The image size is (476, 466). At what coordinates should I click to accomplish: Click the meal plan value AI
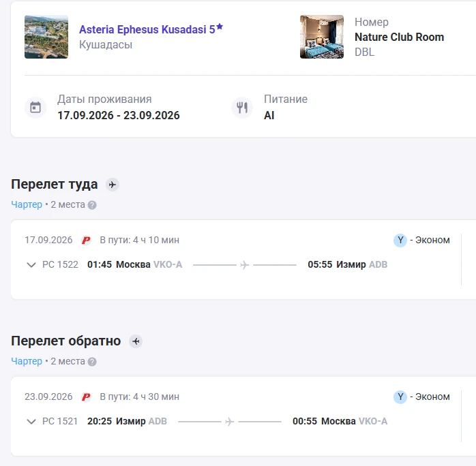tap(269, 116)
